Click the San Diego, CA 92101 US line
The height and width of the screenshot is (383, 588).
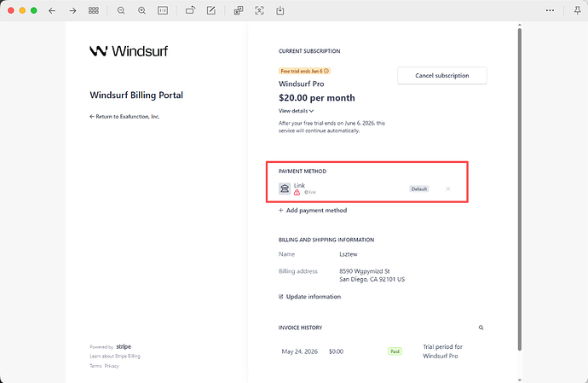pos(372,280)
